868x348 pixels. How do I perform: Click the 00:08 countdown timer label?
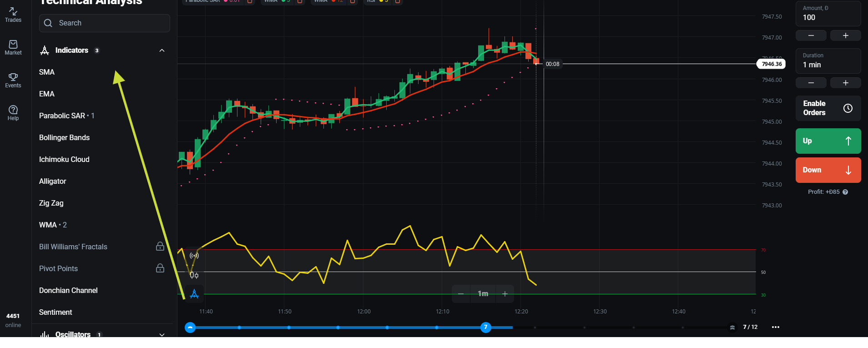553,64
